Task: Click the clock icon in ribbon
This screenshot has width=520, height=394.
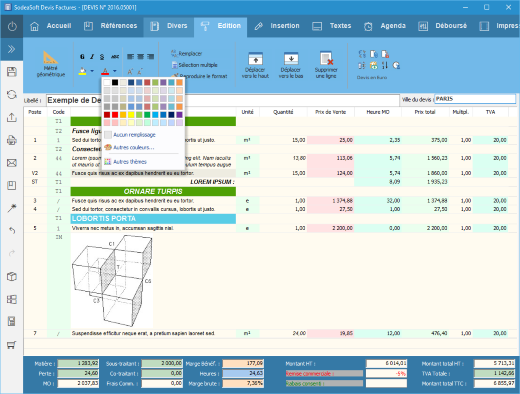Action: coord(396,65)
